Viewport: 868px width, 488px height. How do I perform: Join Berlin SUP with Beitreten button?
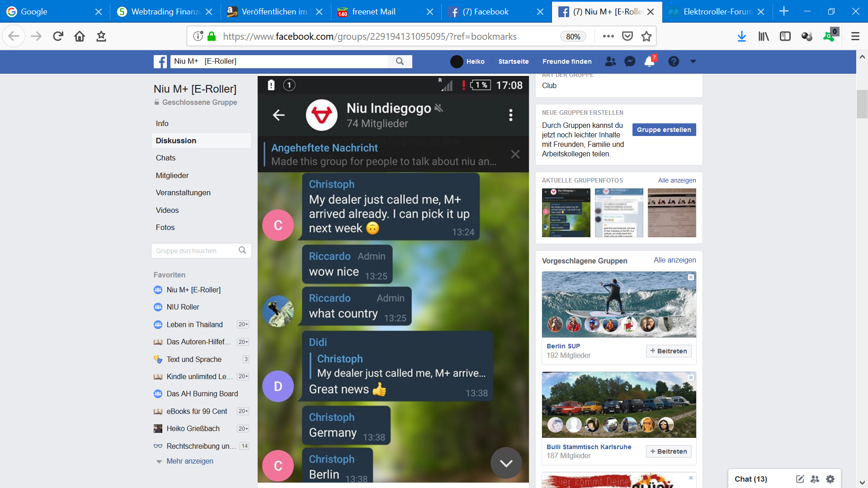668,351
